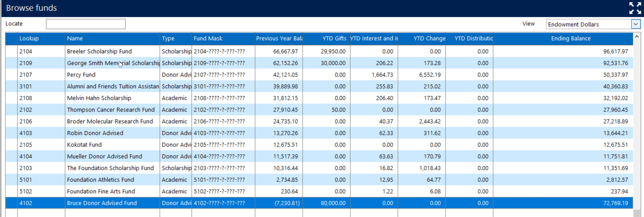The height and width of the screenshot is (217, 644).
Task: Click the Type column header
Action: [168, 38]
